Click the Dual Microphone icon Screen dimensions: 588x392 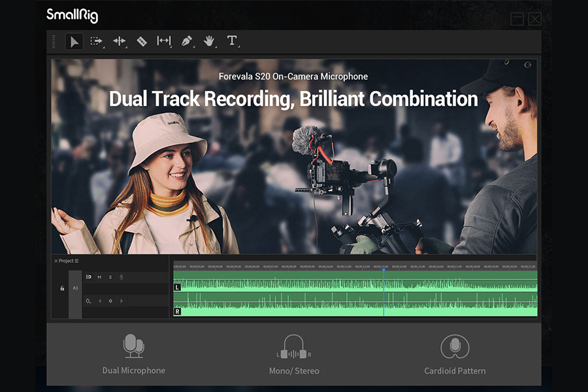coord(133,346)
